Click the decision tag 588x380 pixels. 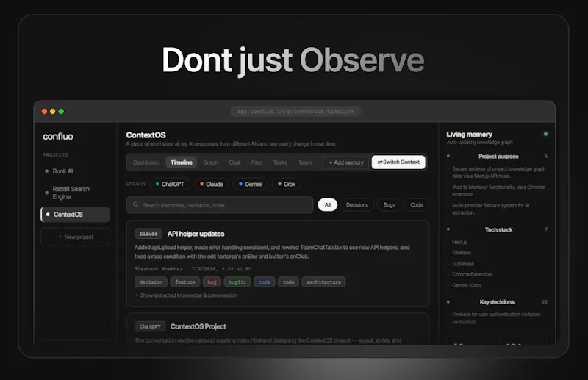tap(151, 282)
